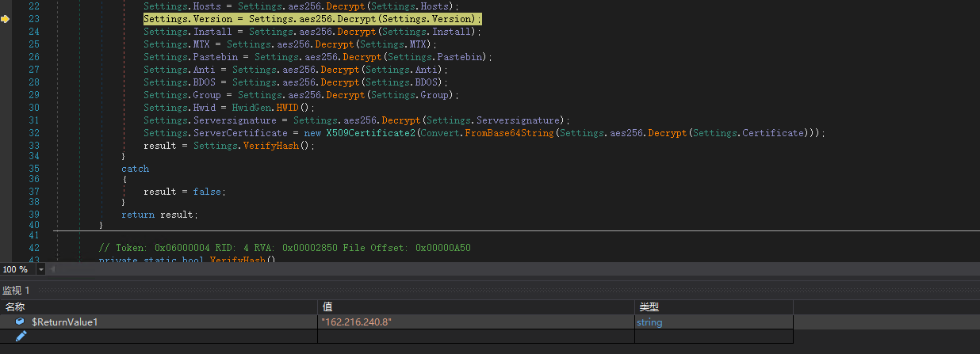This screenshot has width=980, height=354.
Task: Click the pencil icon in the empty watch row
Action: point(21,336)
